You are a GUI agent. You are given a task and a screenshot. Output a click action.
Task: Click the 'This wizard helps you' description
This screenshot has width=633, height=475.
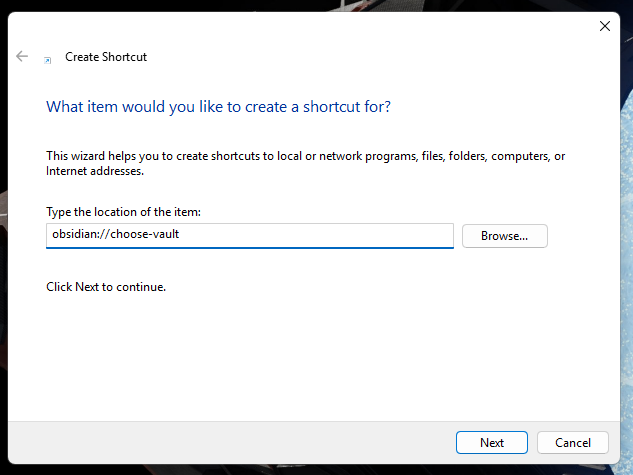tap(306, 163)
